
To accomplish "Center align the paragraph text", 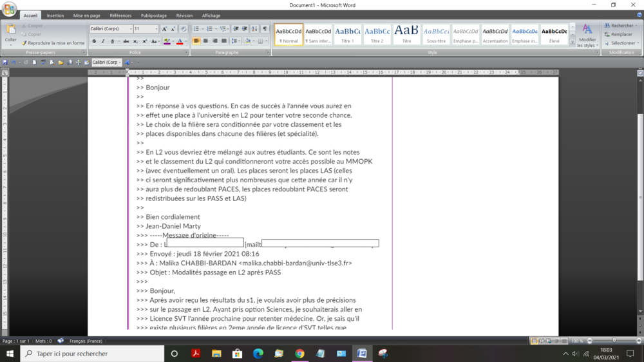I will click(205, 41).
